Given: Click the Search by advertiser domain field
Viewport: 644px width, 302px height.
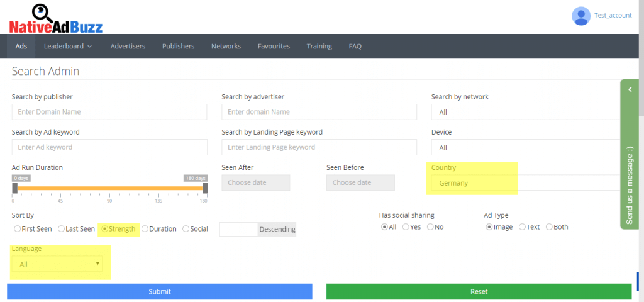Looking at the screenshot, I should [x=319, y=112].
